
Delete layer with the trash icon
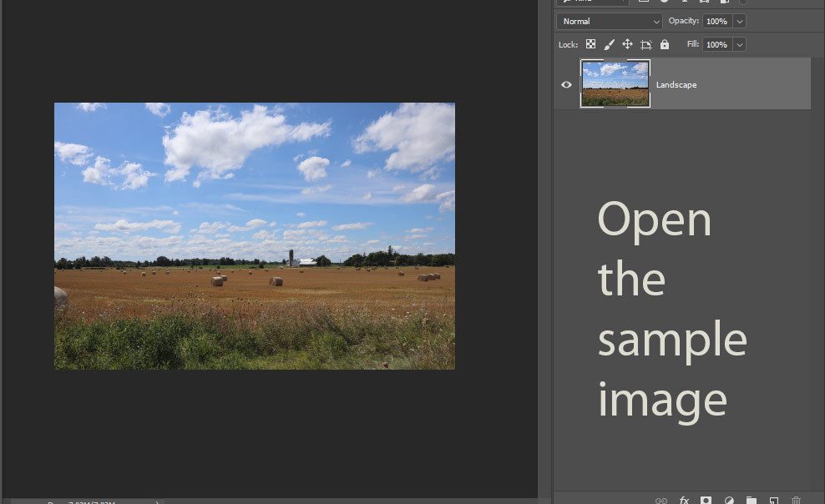point(797,500)
